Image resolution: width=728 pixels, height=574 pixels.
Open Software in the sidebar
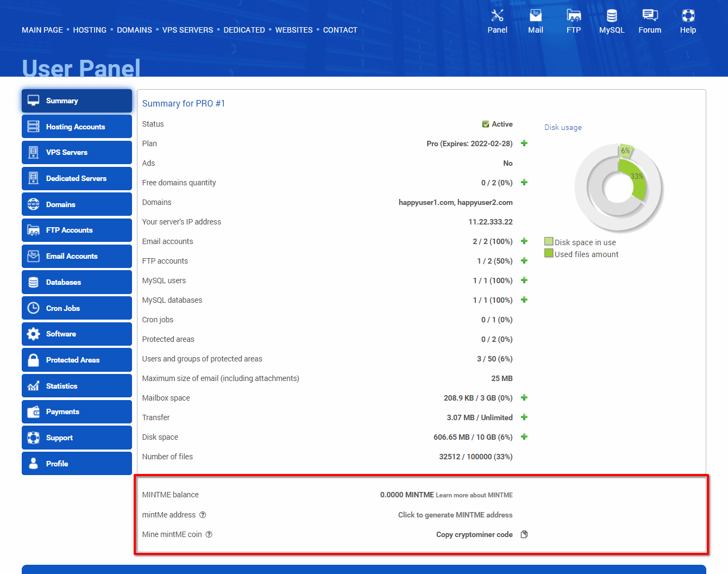tap(77, 334)
